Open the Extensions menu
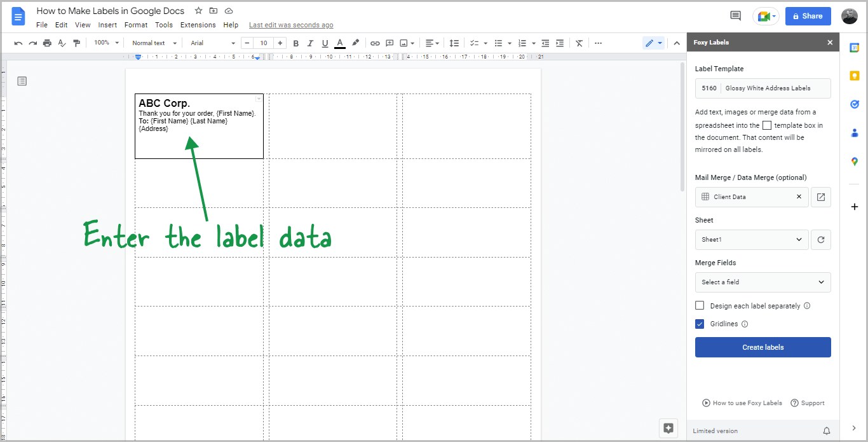The height and width of the screenshot is (442, 868). coord(198,25)
